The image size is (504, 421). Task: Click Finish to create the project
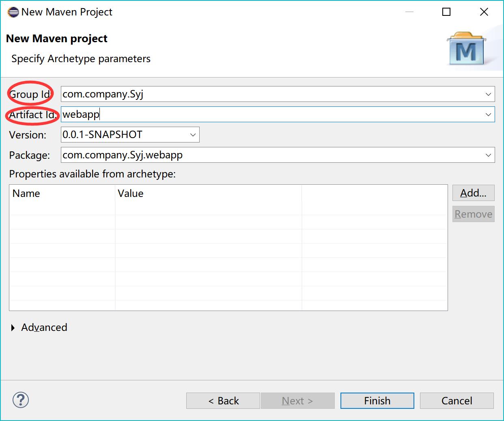tap(377, 401)
